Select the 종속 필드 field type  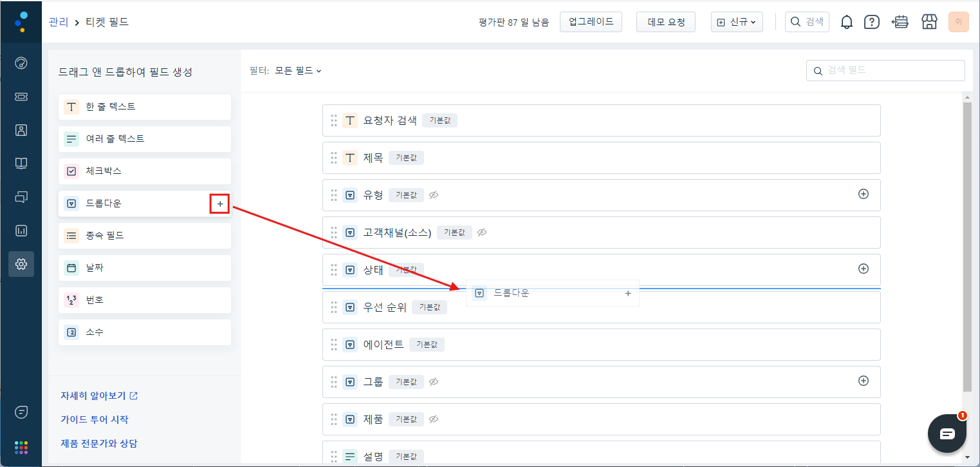click(x=145, y=236)
